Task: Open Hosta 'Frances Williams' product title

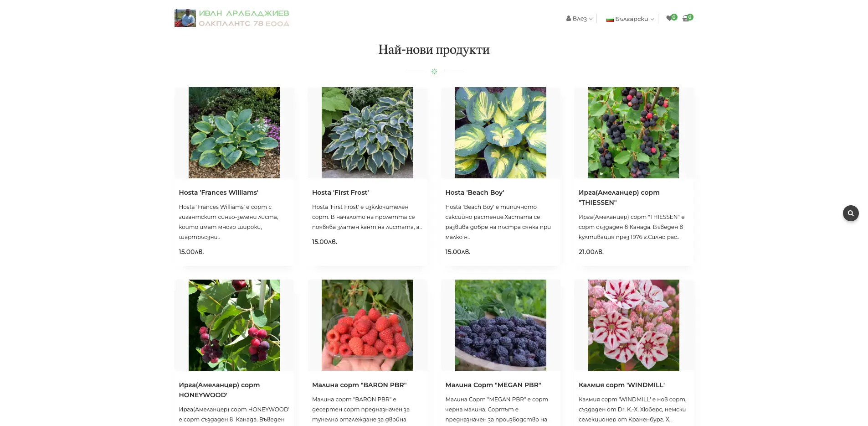Action: [218, 192]
